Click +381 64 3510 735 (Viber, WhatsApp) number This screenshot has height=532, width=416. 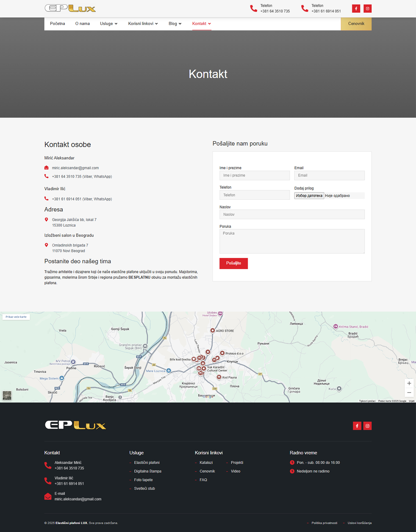(82, 177)
